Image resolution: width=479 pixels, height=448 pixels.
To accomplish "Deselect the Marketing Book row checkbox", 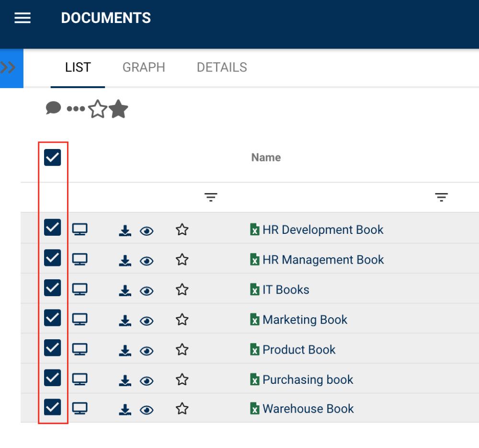I will [53, 317].
